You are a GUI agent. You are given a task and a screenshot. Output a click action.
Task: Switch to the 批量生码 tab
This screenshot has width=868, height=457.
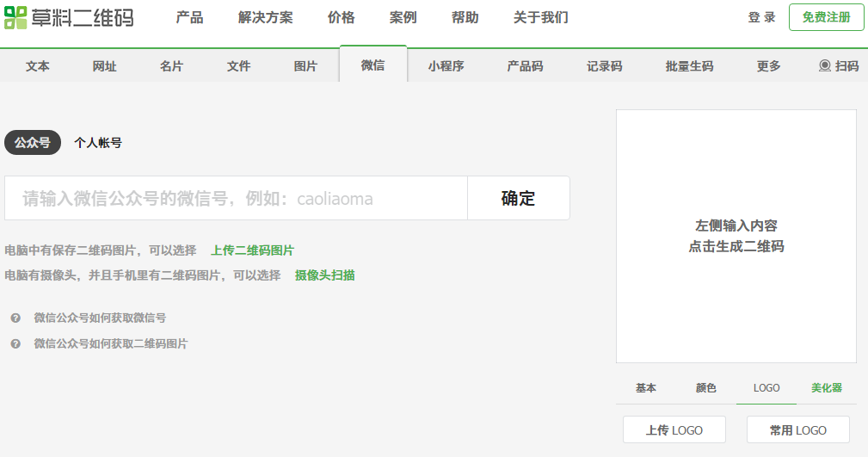[x=689, y=66]
